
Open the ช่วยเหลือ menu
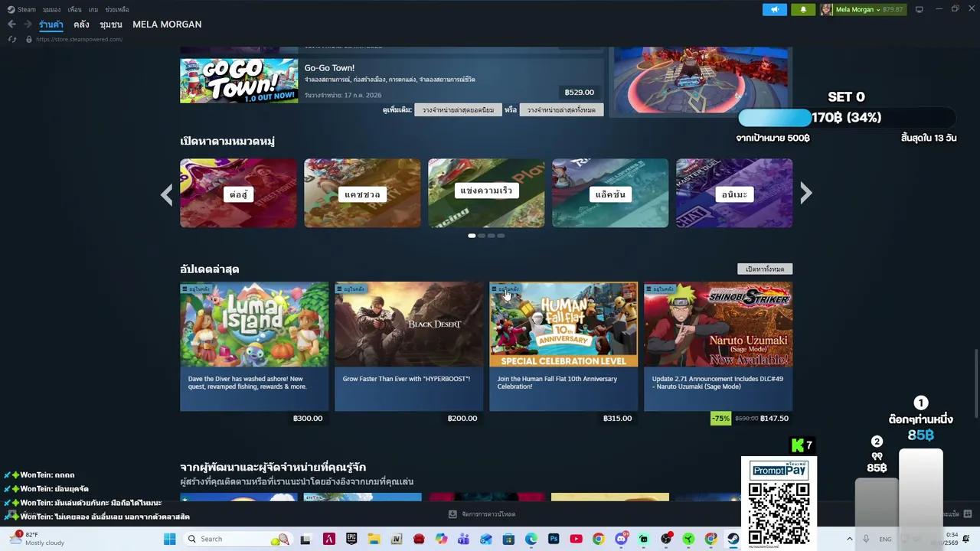tap(117, 9)
